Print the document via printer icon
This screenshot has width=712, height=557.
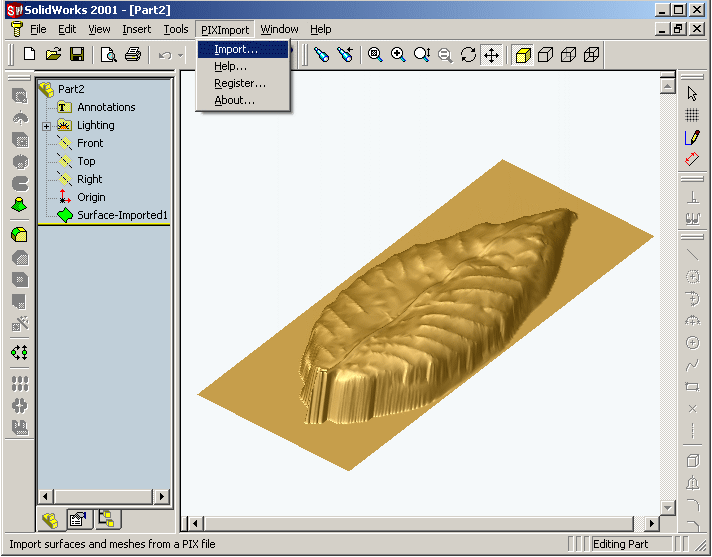tap(133, 55)
